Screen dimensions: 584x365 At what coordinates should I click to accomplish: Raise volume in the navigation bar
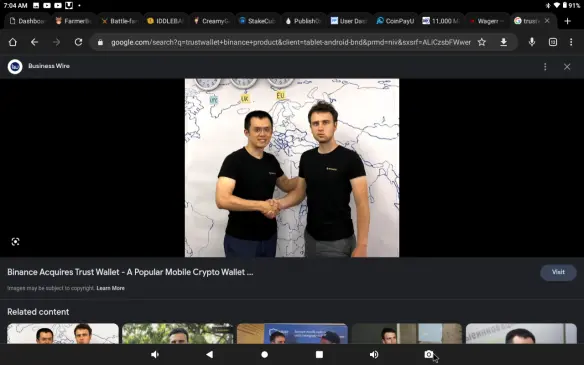pyautogui.click(x=374, y=355)
